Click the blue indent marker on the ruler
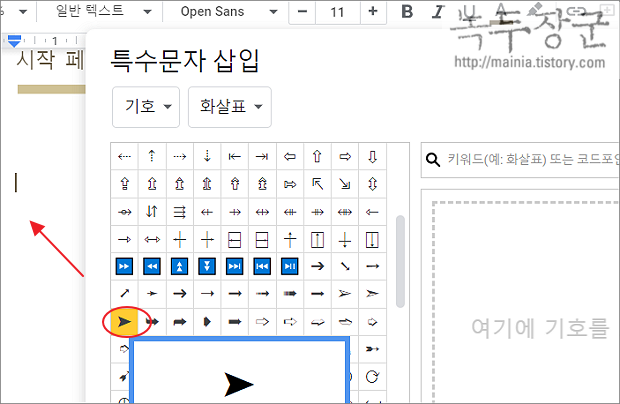Image resolution: width=620 pixels, height=404 pixels. point(14,40)
